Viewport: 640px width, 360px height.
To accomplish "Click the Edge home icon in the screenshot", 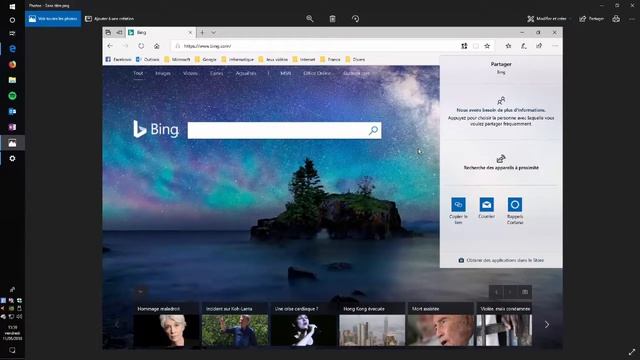I will [x=157, y=46].
